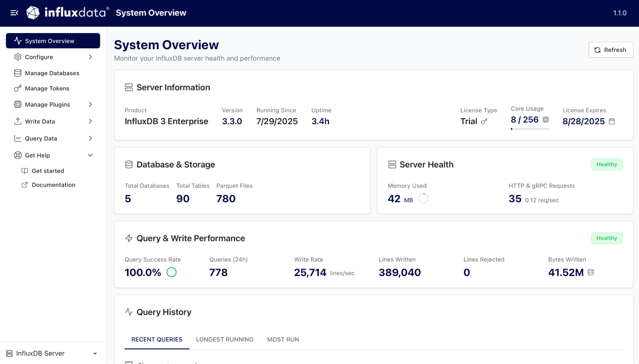Click the Configure gear icon
This screenshot has height=364, width=639.
pos(18,57)
